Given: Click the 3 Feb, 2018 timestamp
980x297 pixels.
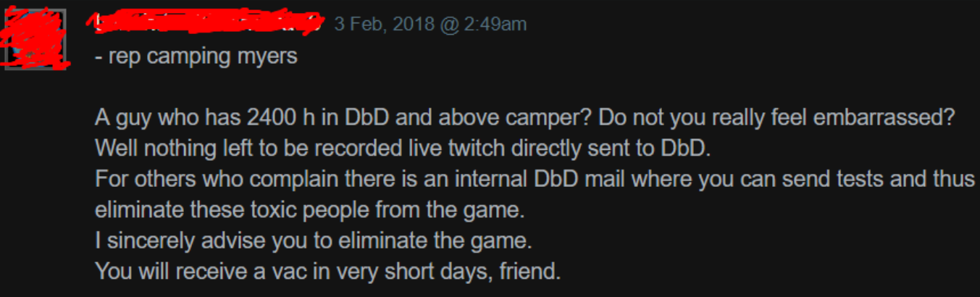Looking at the screenshot, I should tap(430, 24).
